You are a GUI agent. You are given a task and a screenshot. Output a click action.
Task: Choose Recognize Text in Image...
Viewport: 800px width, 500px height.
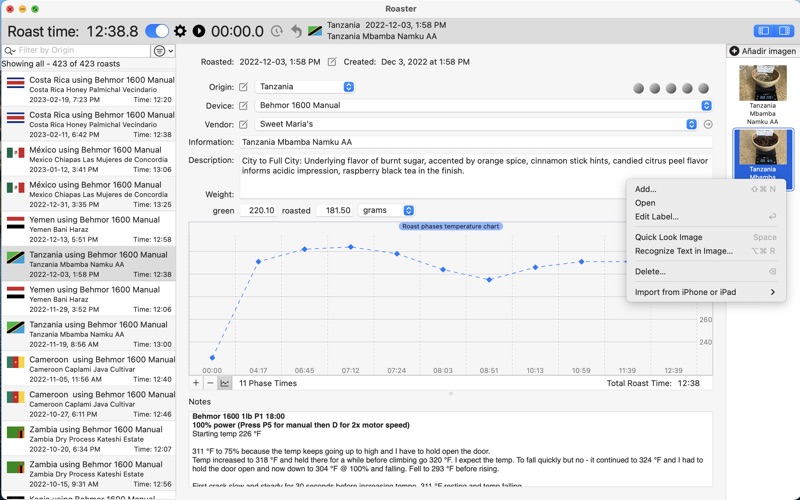pos(706,251)
